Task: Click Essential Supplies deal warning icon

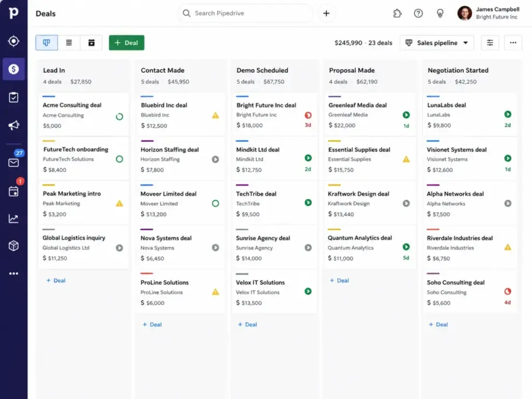Action: [406, 159]
